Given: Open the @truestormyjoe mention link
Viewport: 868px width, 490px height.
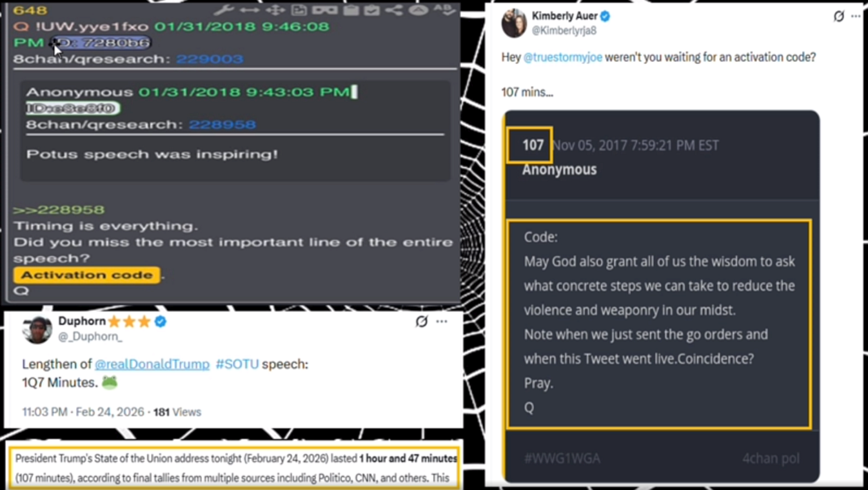Looking at the screenshot, I should click(x=562, y=57).
